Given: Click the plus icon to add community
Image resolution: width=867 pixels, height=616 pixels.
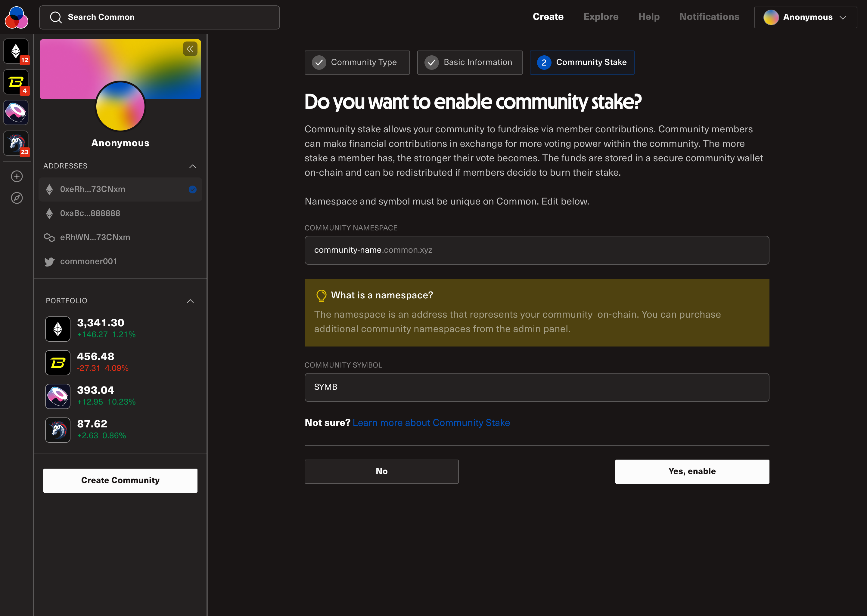Looking at the screenshot, I should tap(17, 176).
